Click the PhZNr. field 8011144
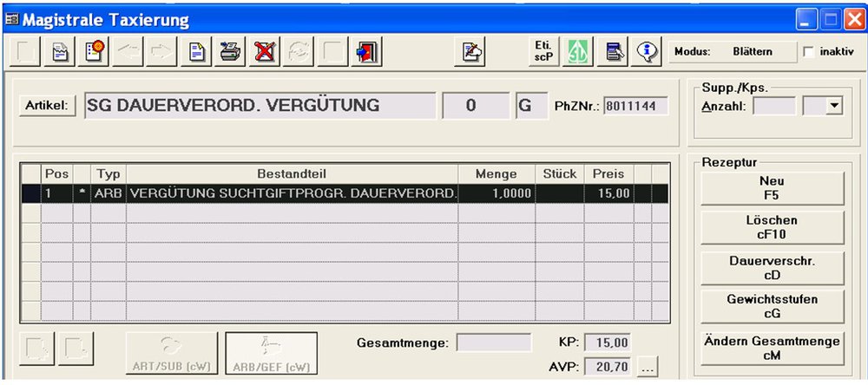 pyautogui.click(x=636, y=106)
